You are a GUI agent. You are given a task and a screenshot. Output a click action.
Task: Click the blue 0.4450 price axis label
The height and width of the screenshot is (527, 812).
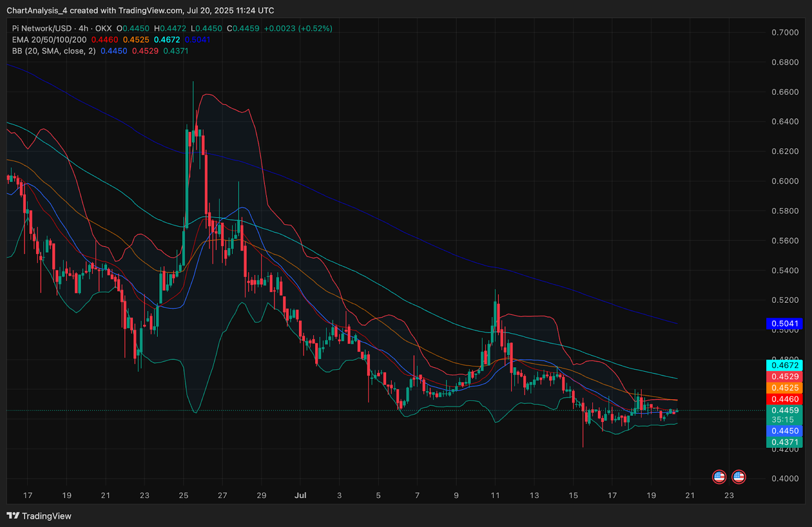[785, 431]
